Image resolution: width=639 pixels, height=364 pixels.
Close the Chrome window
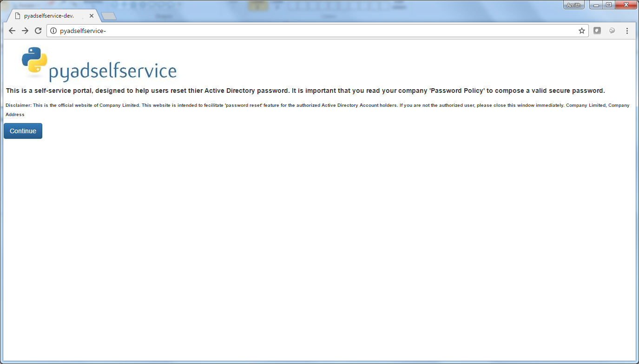pyautogui.click(x=625, y=5)
